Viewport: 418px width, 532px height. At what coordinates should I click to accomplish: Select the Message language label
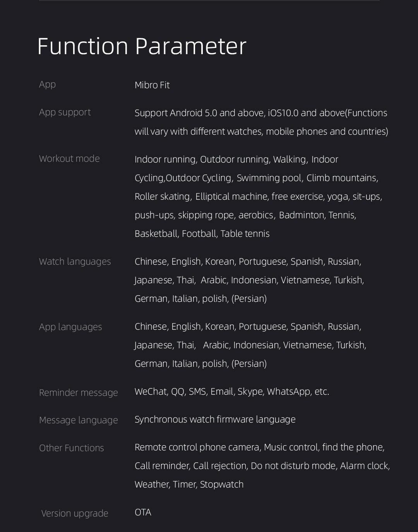[79, 420]
